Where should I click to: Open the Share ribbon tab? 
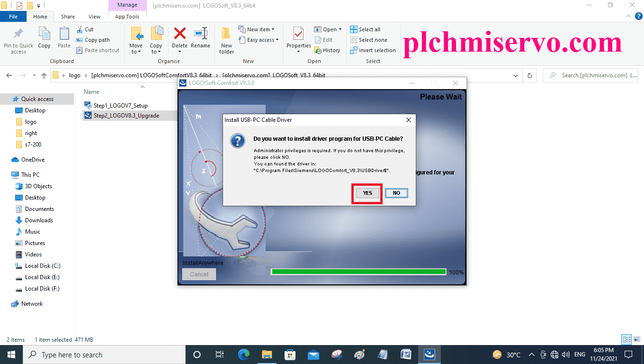pos(68,17)
